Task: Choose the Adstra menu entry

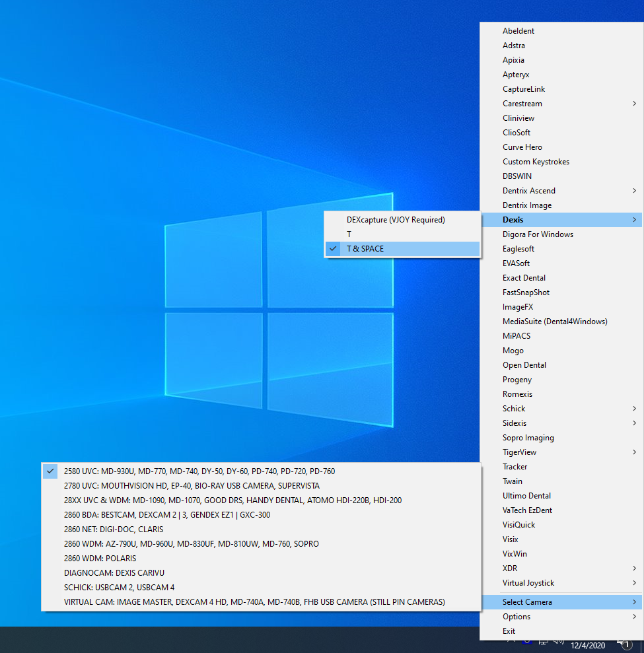Action: click(x=561, y=46)
